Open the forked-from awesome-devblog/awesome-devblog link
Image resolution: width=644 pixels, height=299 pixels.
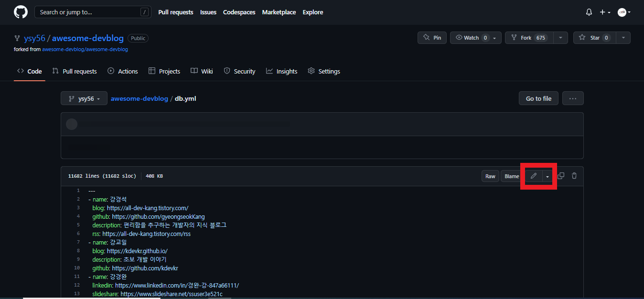tap(85, 49)
